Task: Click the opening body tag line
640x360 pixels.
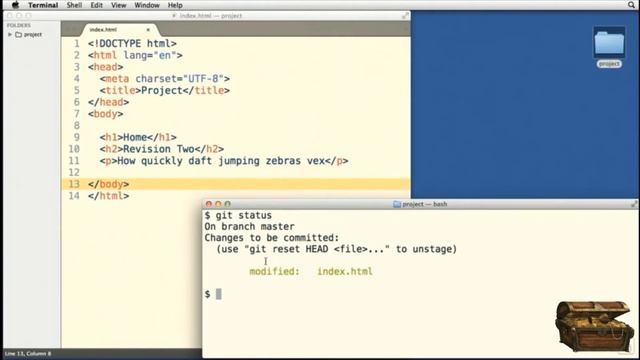Action: click(x=105, y=114)
